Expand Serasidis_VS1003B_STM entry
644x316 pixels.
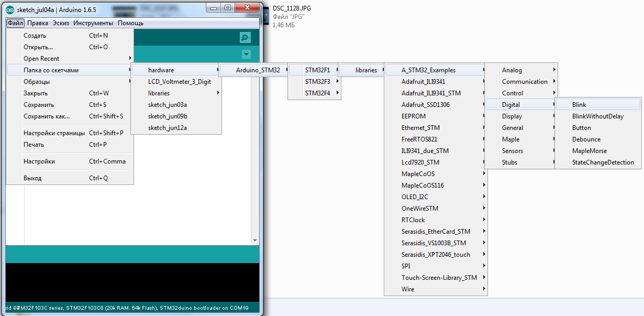(436, 243)
